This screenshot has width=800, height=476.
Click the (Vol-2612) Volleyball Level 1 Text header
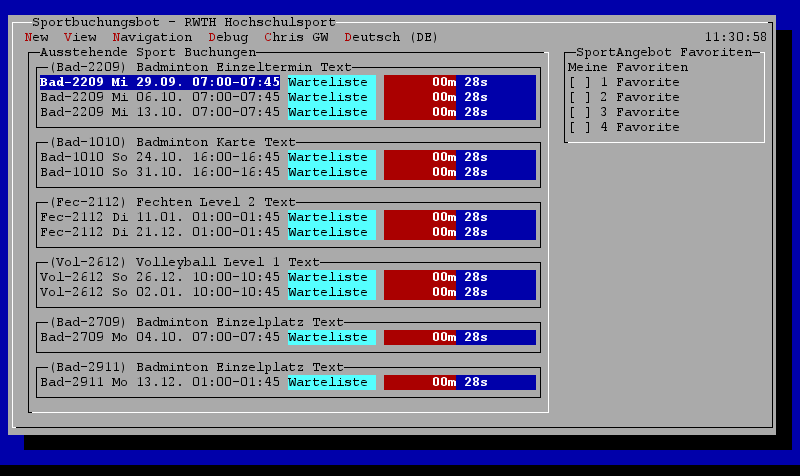click(x=184, y=262)
